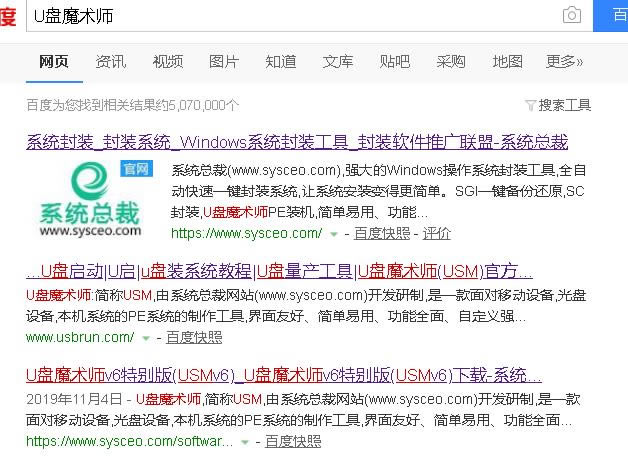Image resolution: width=628 pixels, height=456 pixels.
Task: Expand dropdown arrow next to www.usbrun.com
Action: (x=146, y=338)
